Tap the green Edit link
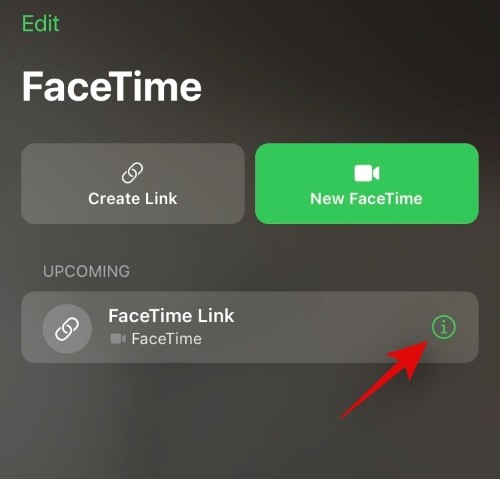The height and width of the screenshot is (479, 500). (40, 23)
